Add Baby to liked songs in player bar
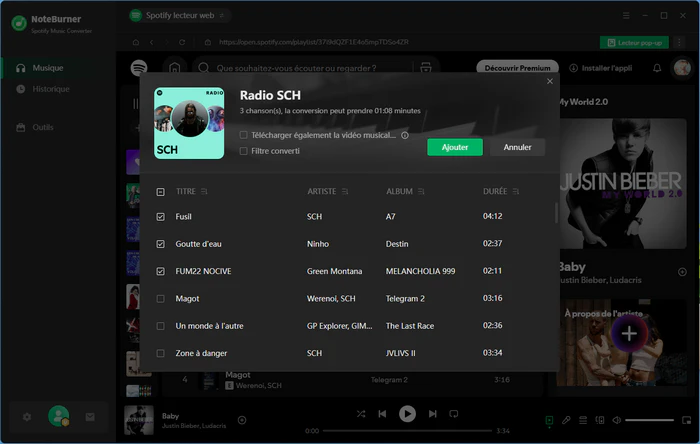The height and width of the screenshot is (444, 700). (x=242, y=420)
